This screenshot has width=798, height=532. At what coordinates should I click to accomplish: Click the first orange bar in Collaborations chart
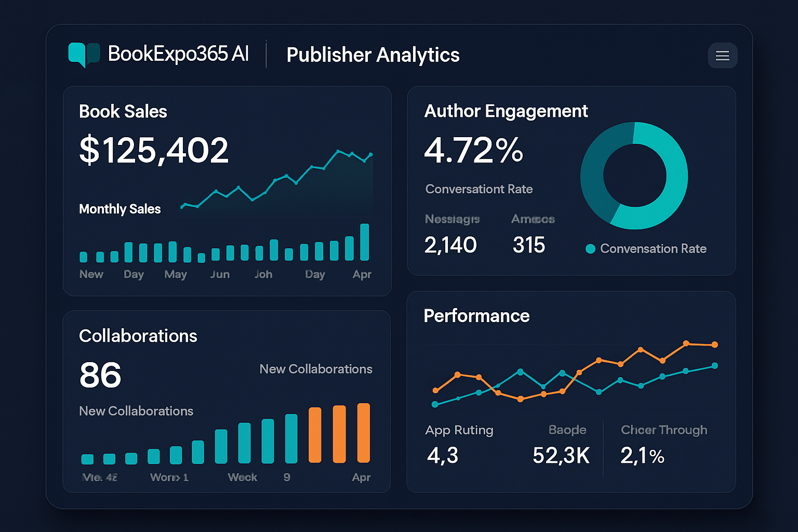tap(315, 434)
